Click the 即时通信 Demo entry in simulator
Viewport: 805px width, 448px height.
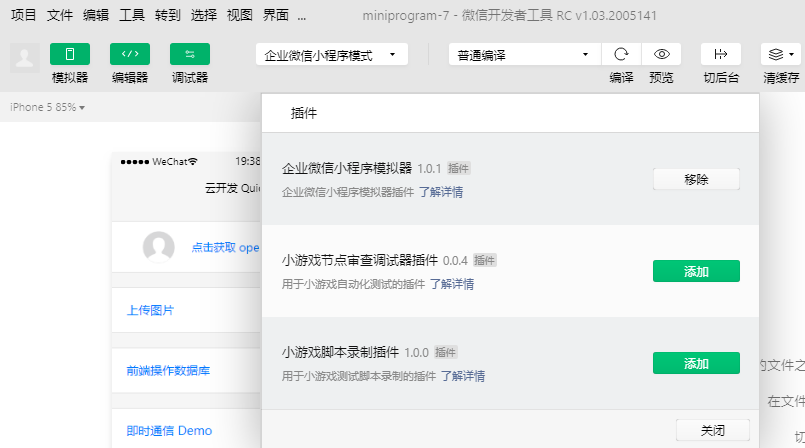pos(169,431)
